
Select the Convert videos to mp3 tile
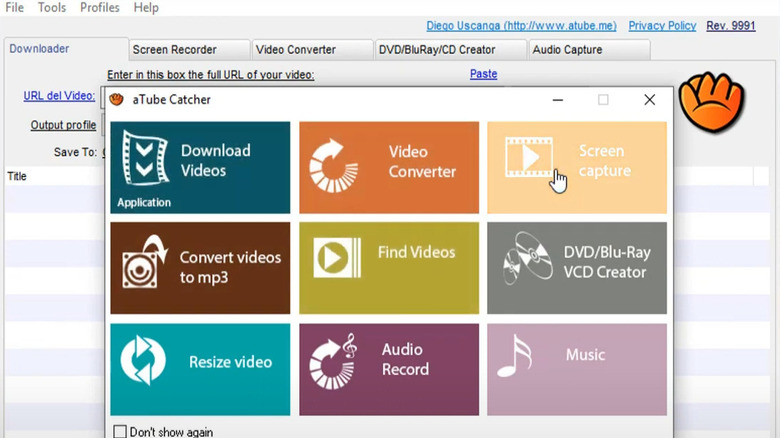coord(200,268)
